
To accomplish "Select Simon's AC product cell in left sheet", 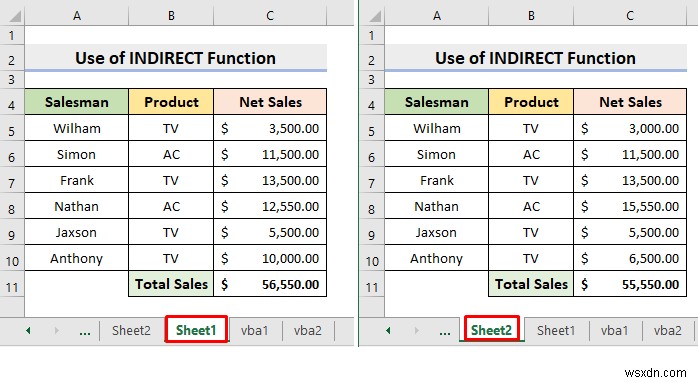I will tap(171, 154).
